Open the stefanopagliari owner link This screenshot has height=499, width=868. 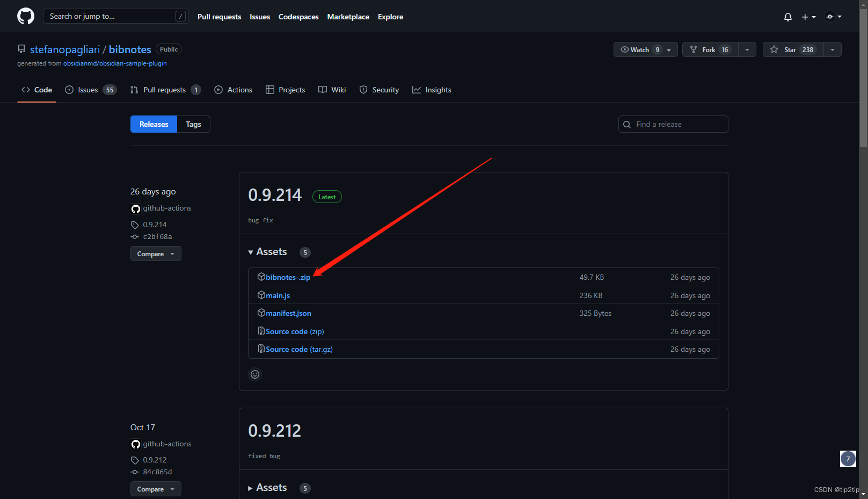pyautogui.click(x=65, y=49)
